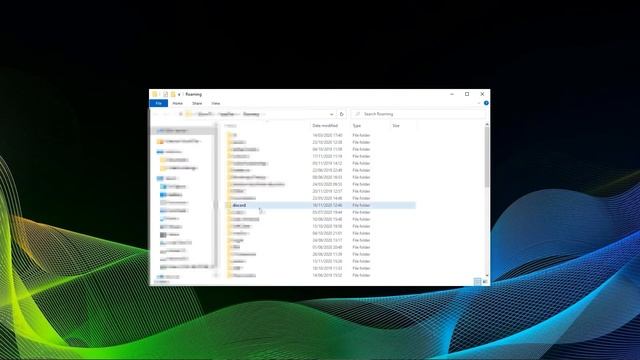Screen dimensions: 640x360
Task: Click the blue Help icon
Action: pos(486,103)
